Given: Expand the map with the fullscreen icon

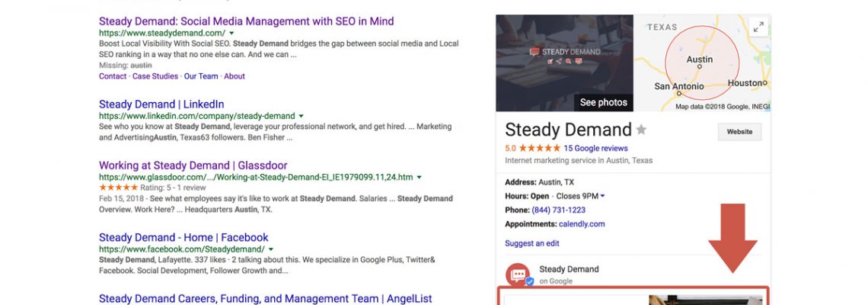Looking at the screenshot, I should coord(758,27).
